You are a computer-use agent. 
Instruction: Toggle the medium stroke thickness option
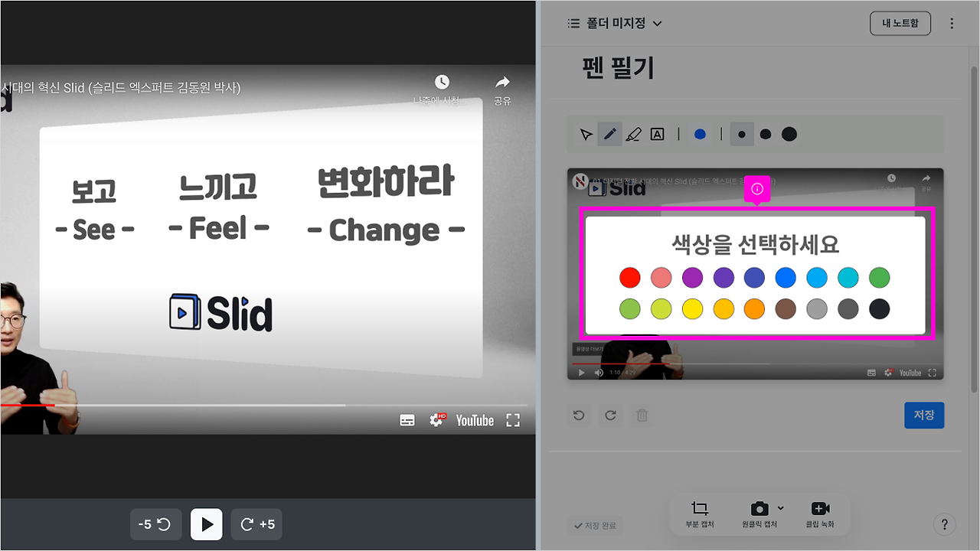[x=766, y=134]
